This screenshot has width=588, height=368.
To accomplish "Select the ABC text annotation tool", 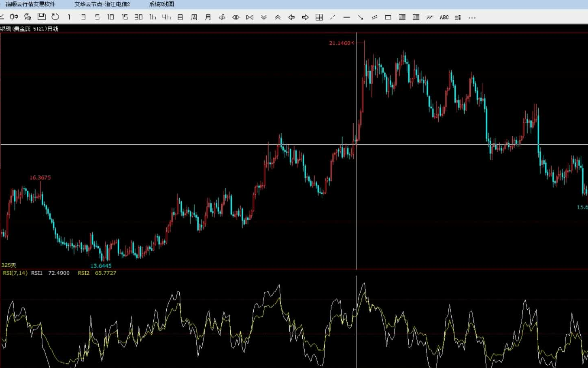I will 444,17.
